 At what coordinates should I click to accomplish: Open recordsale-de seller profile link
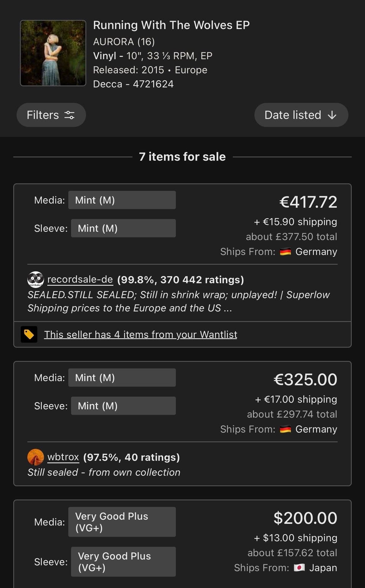[80, 280]
